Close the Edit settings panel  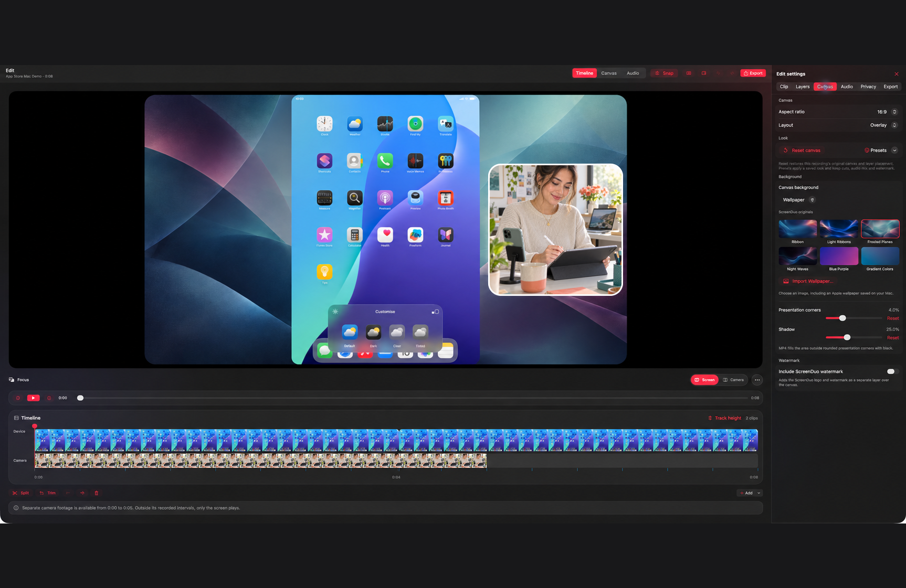point(897,74)
